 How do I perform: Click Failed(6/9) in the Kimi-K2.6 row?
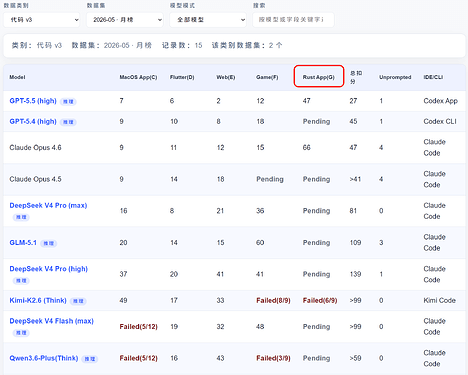[320, 300]
